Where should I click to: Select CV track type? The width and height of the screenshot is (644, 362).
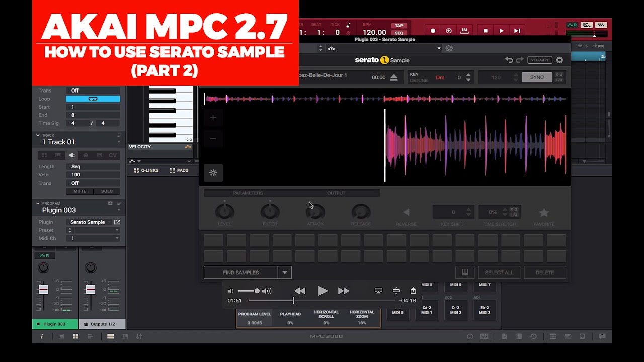(x=113, y=156)
